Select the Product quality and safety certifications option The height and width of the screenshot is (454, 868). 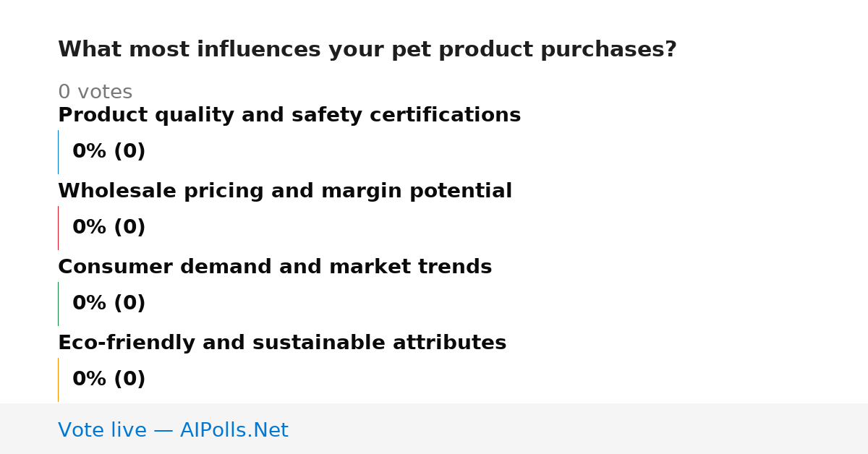pos(289,116)
